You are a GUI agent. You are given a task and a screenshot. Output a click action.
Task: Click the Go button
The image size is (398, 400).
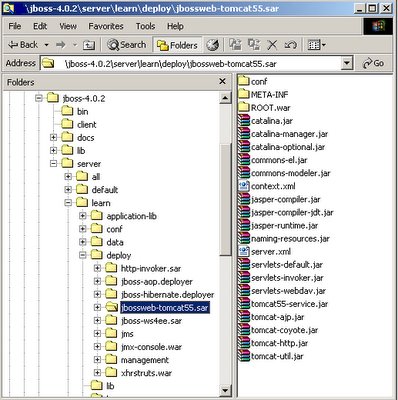[373, 63]
